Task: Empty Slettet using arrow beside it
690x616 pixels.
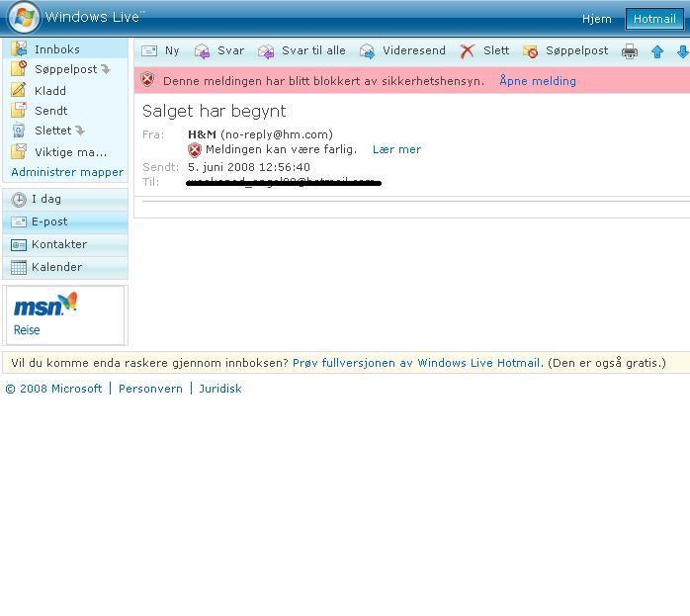Action: click(80, 131)
